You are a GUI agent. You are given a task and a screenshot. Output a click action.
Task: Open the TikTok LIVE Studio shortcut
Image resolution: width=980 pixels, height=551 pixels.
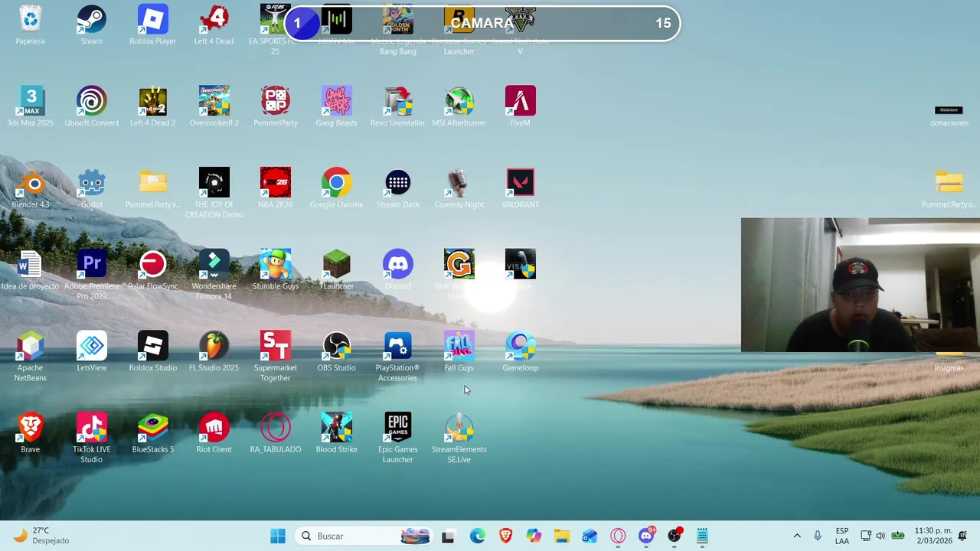92,439
